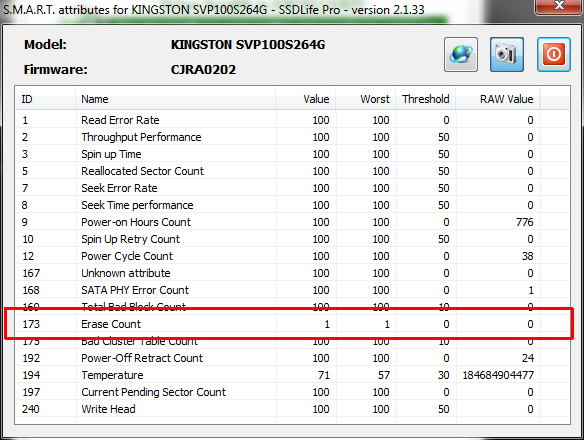Screen dimensions: 584x440
Task: Select the Reallocated Sector Count row
Action: [x=292, y=171]
